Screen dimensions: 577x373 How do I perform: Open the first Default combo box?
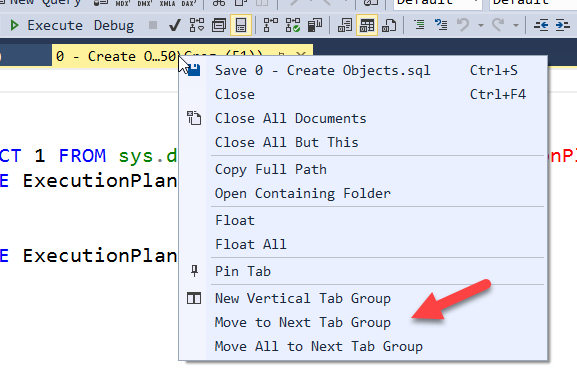(x=438, y=3)
